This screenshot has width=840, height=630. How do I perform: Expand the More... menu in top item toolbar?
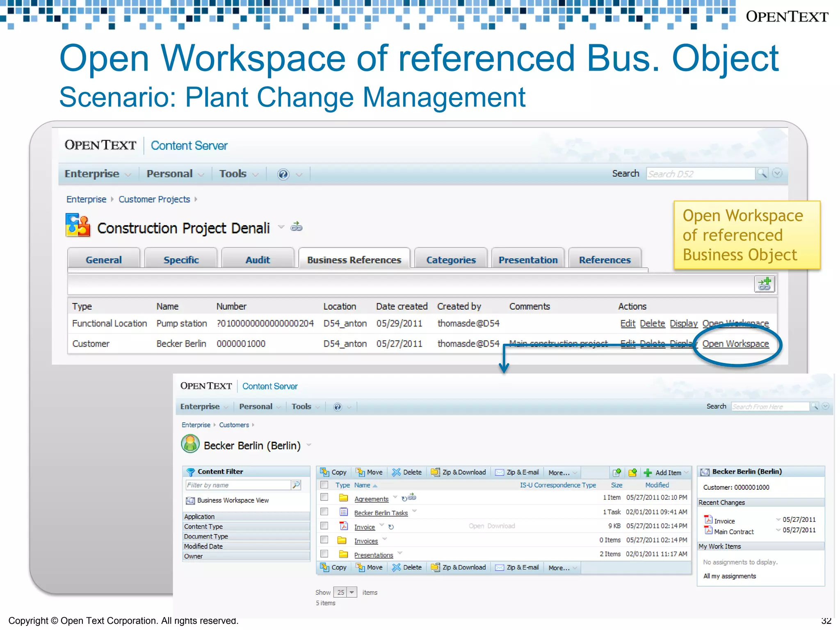tap(563, 472)
